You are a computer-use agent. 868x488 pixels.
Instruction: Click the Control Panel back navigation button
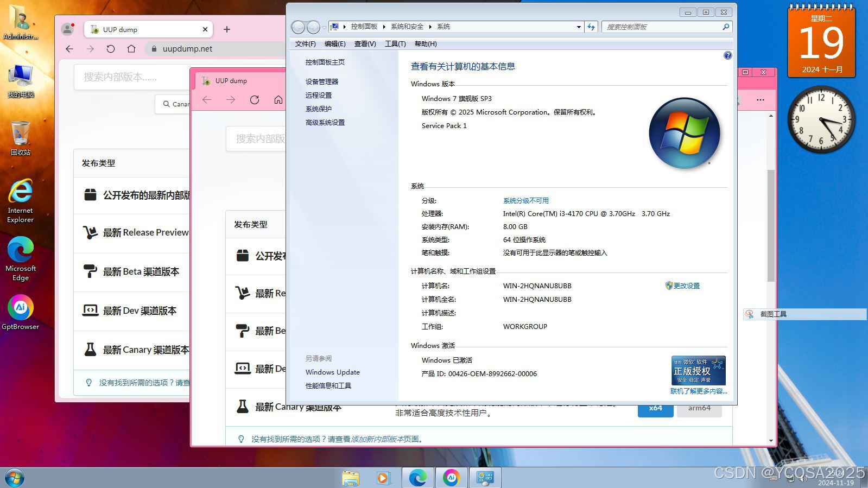pos(298,27)
